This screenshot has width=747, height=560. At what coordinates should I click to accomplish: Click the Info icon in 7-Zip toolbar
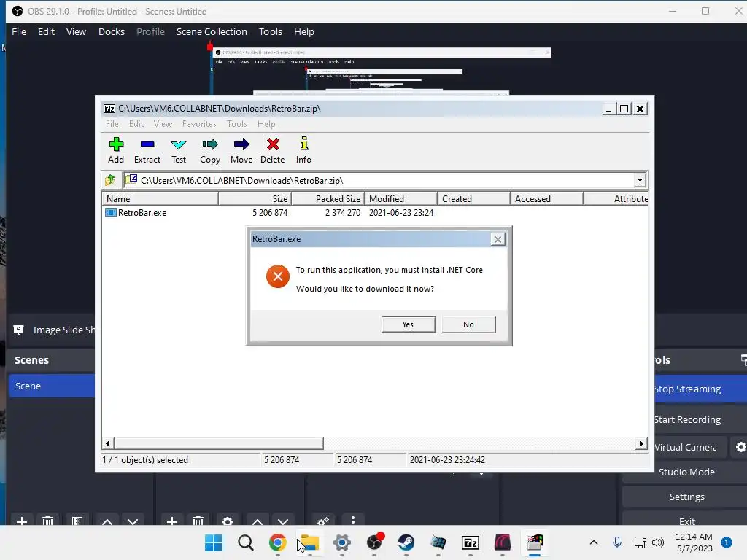point(303,144)
